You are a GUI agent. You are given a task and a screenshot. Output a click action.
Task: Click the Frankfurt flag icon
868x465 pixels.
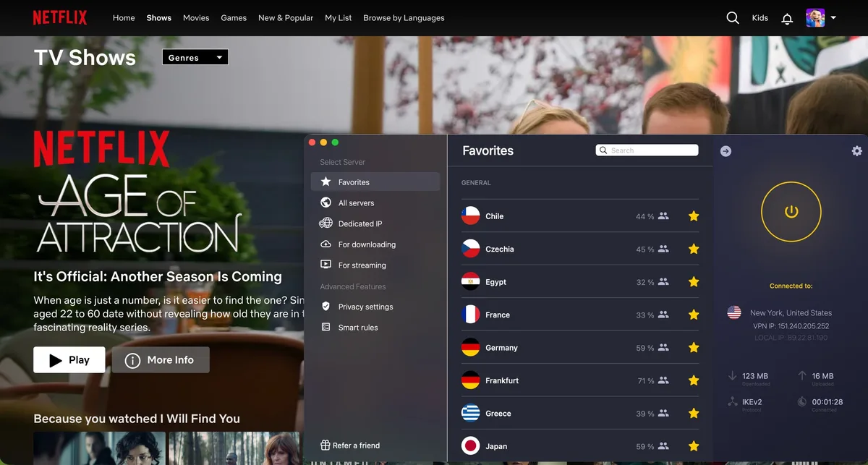(471, 380)
